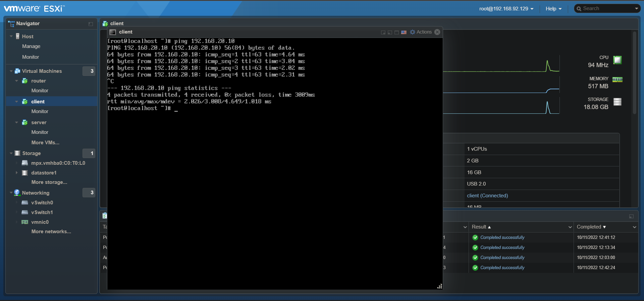The image size is (644, 301).
Task: Focus the Search input field
Action: [x=608, y=9]
